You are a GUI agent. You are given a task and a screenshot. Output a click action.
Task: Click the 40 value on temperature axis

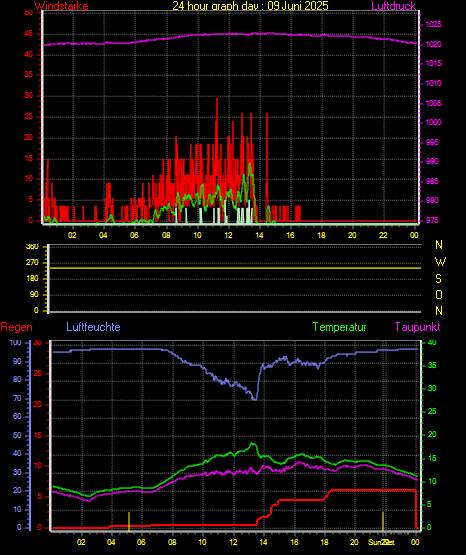tap(432, 343)
